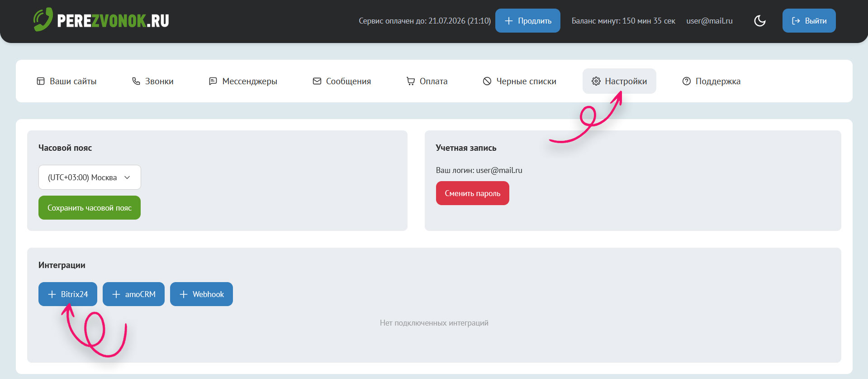Click the layout icon beside Ваши сайты

coord(41,81)
